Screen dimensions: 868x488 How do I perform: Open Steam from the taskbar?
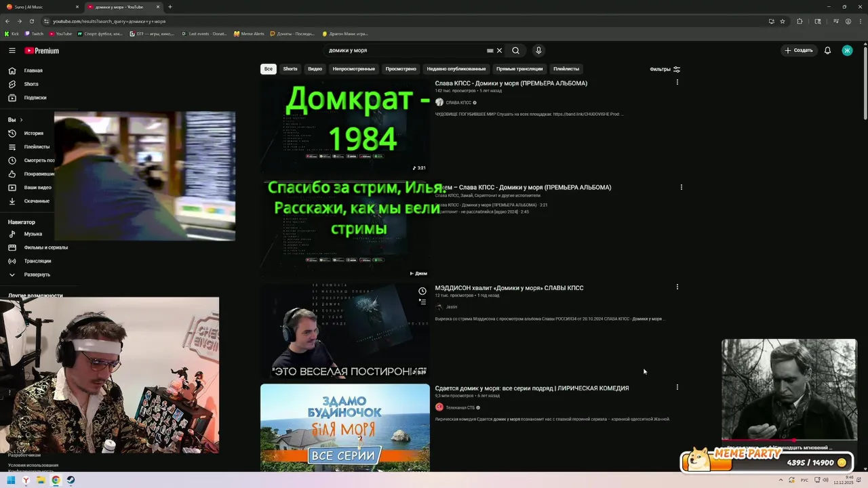[x=71, y=480]
